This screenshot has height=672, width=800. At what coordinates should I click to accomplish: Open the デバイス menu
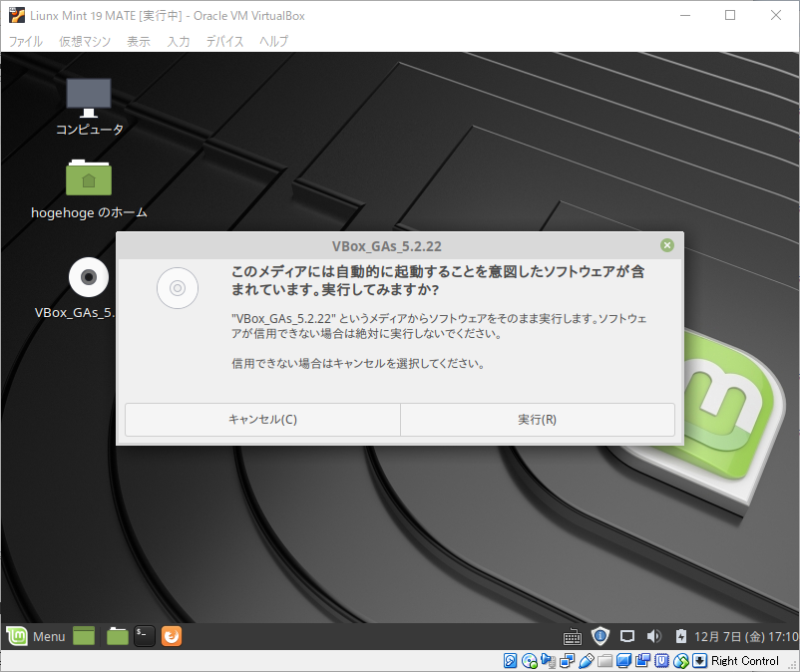point(225,41)
